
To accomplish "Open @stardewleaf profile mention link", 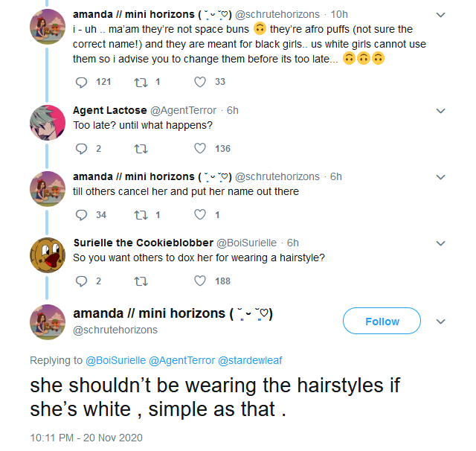I will pos(249,361).
